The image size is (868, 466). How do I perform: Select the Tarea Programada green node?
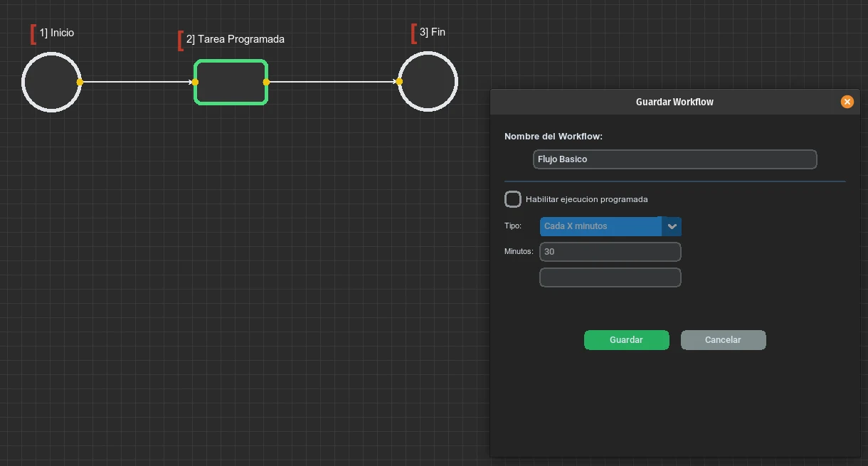(231, 82)
